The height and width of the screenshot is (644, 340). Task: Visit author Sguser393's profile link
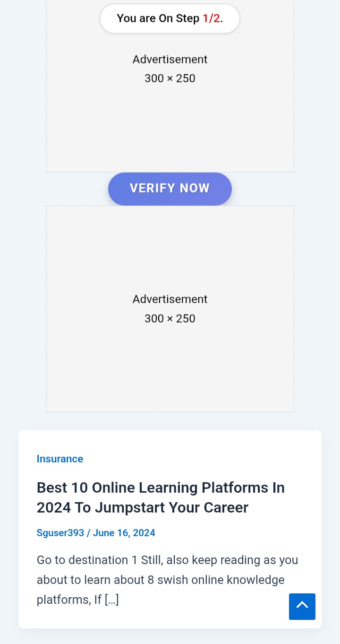(60, 533)
